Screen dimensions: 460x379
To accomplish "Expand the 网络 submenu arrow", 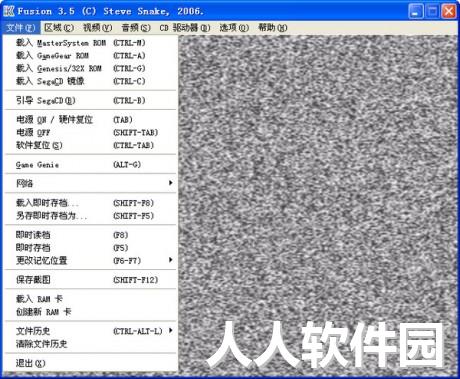I will [171, 183].
